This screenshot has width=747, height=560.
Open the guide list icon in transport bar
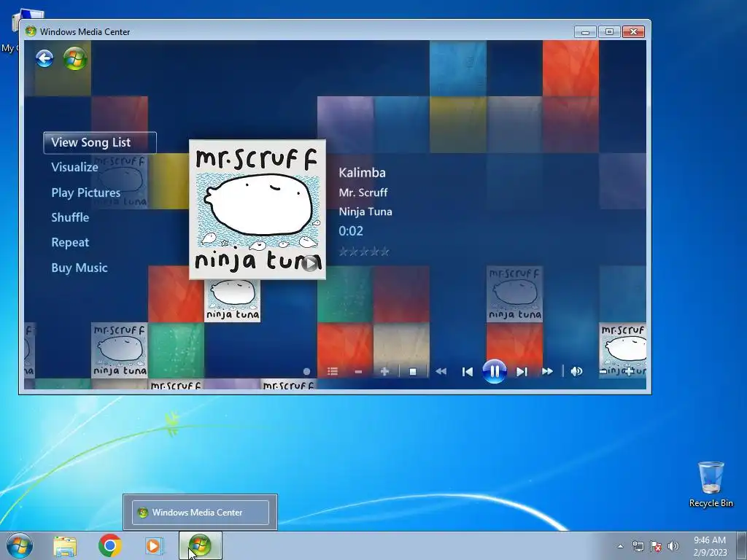coord(333,371)
